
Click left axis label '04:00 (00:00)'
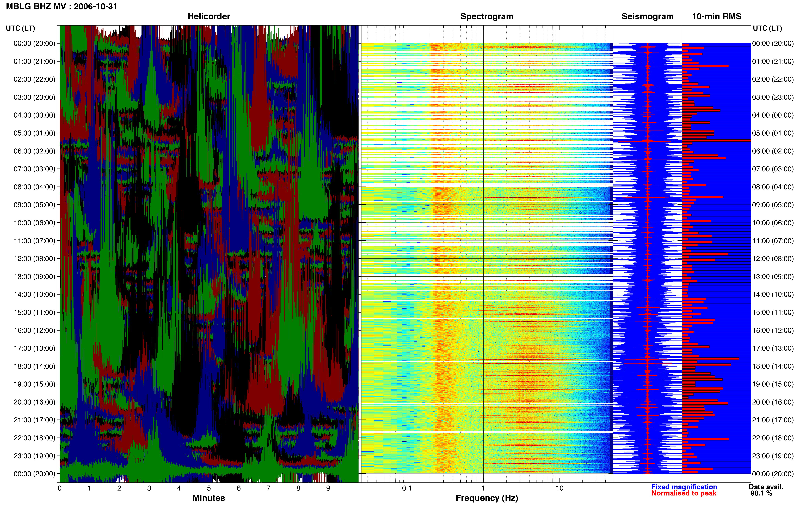(34, 115)
